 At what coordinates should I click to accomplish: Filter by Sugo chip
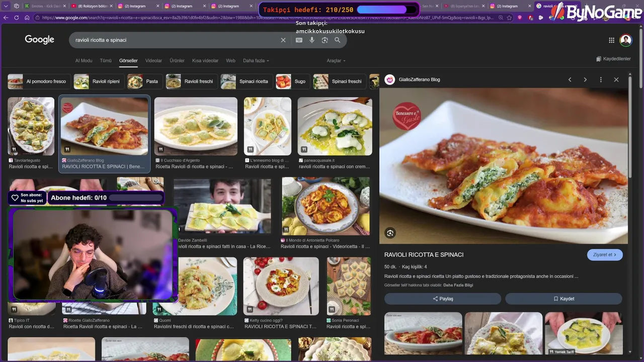click(293, 81)
